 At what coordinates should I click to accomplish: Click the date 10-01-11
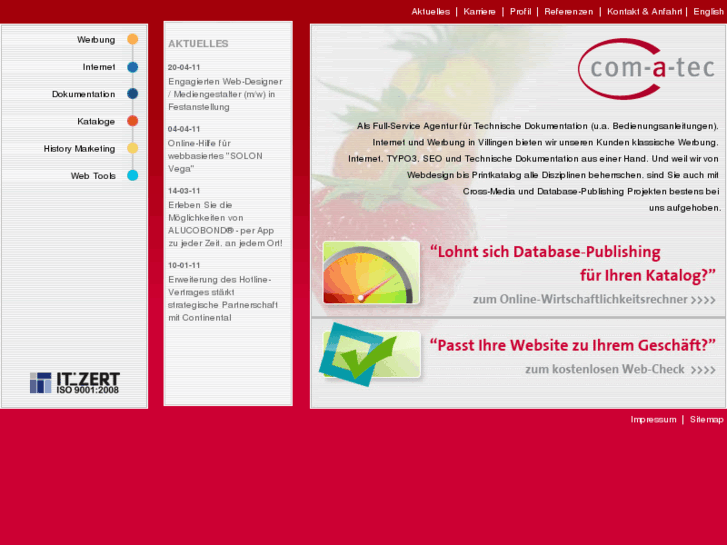tap(184, 265)
